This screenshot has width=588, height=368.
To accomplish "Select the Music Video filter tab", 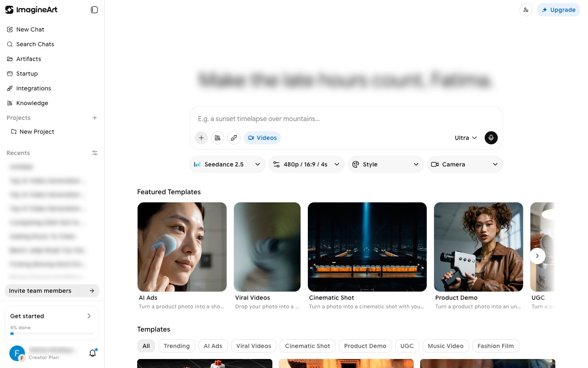I will pos(445,346).
